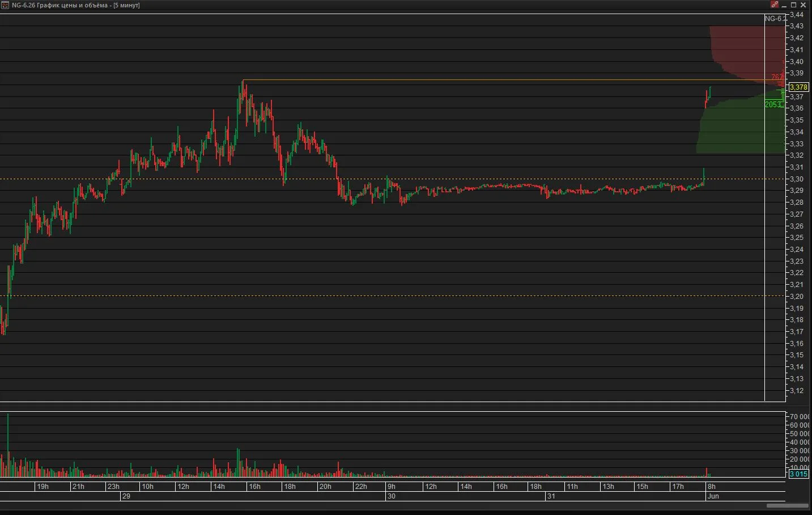Maximize the NG-6.26 chart window

(x=794, y=5)
